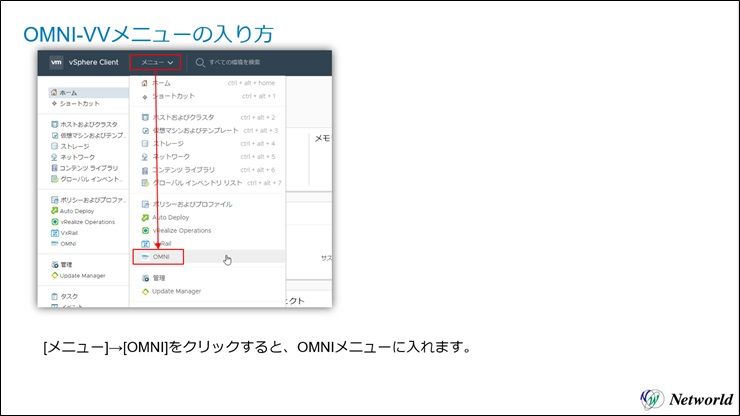This screenshot has height=416, width=740.
Task: Click Update Manager icon in dropdown menu
Action: [145, 291]
